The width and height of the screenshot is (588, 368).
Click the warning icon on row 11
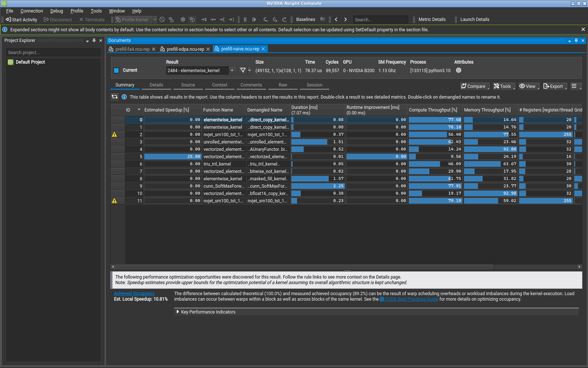[114, 201]
